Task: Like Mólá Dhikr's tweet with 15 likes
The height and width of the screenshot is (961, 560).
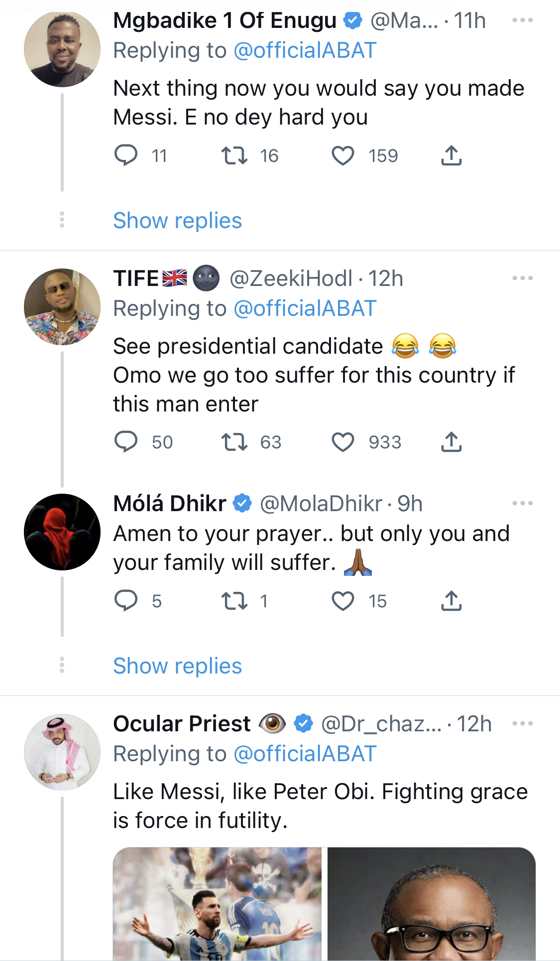Action: point(343,601)
